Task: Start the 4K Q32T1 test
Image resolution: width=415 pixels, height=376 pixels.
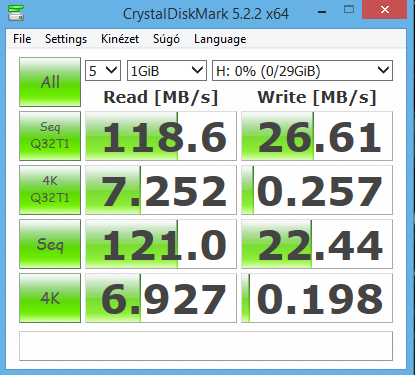Action: click(x=50, y=190)
